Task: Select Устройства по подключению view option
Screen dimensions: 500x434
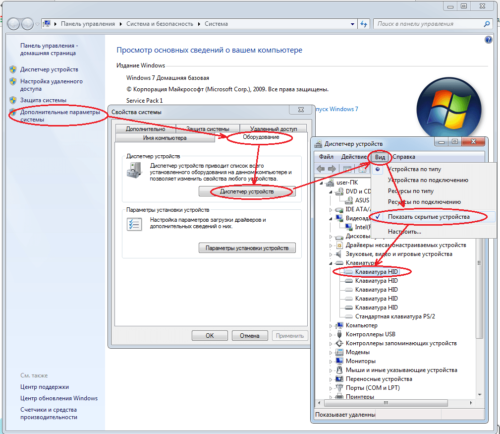Action: (428, 180)
